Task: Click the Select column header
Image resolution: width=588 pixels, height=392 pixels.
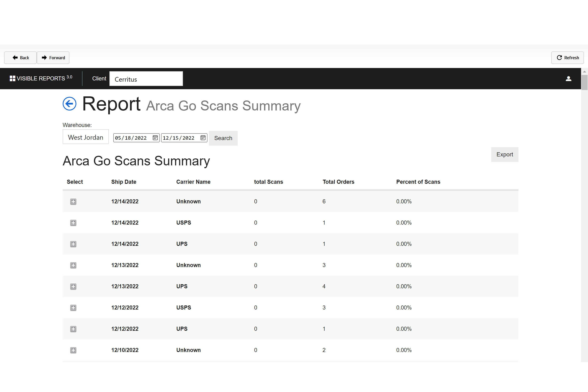Action: point(75,182)
